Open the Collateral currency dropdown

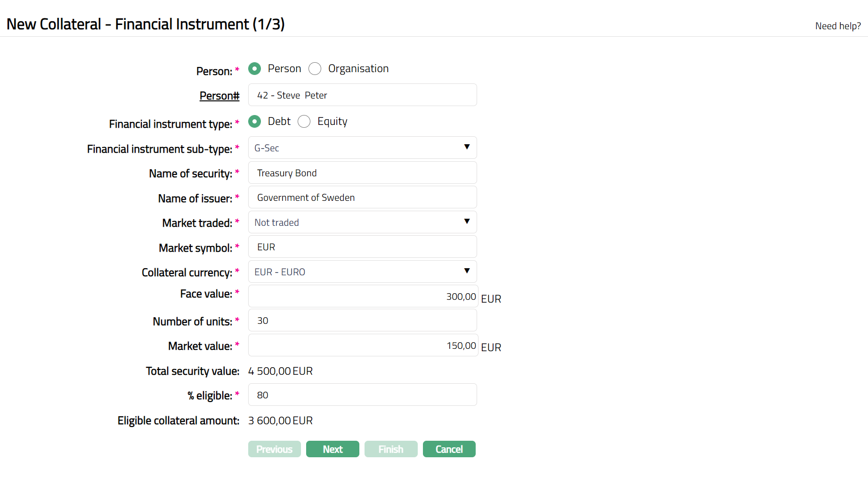click(x=362, y=272)
